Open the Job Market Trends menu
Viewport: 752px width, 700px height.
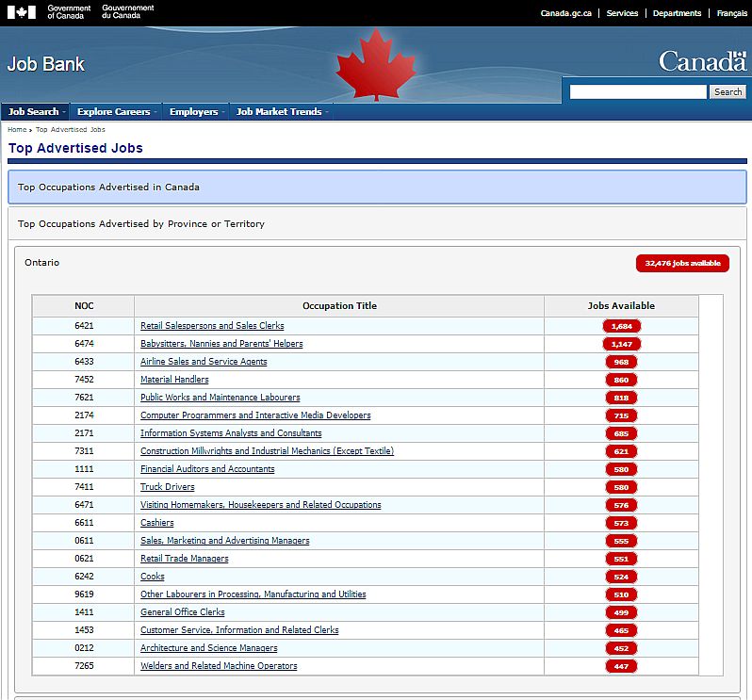pos(281,112)
